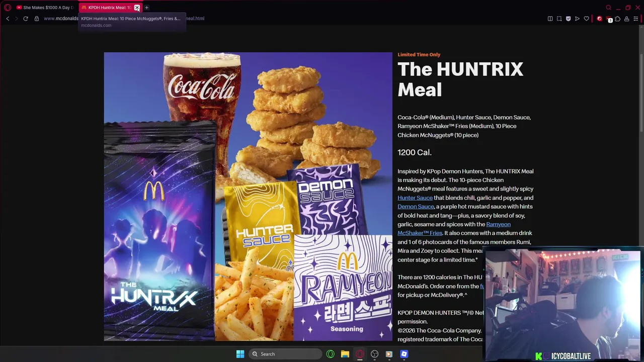Select the KPDH Huntrix Meal tab
The width and height of the screenshot is (644, 362).
tap(107, 8)
